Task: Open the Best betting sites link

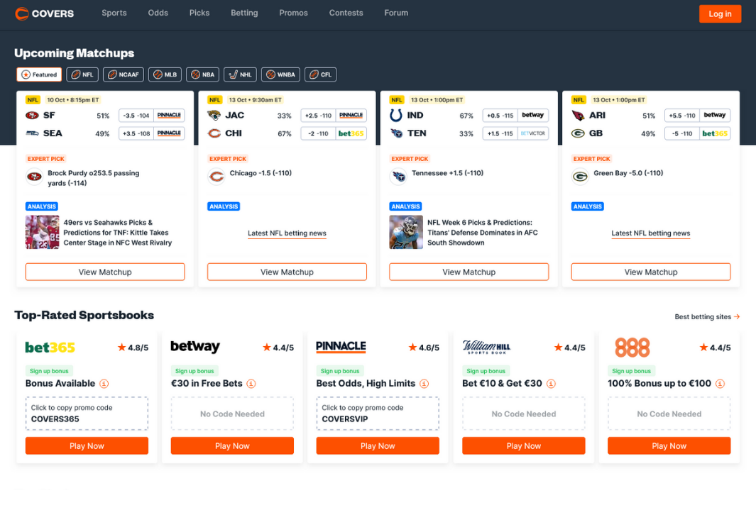Action: pos(707,316)
